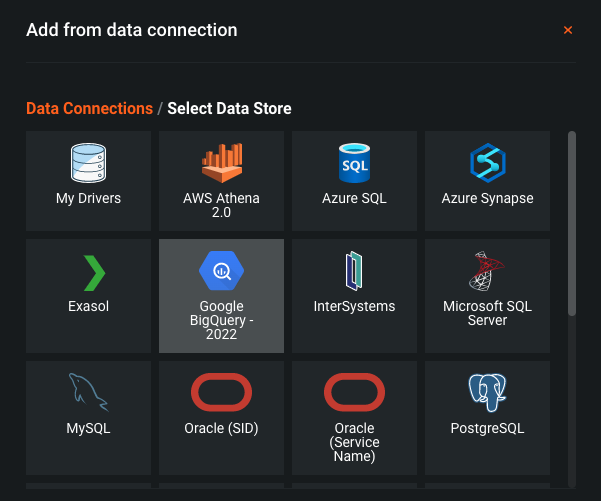The width and height of the screenshot is (601, 501).
Task: Close the Add from data connection dialog
Action: [568, 30]
